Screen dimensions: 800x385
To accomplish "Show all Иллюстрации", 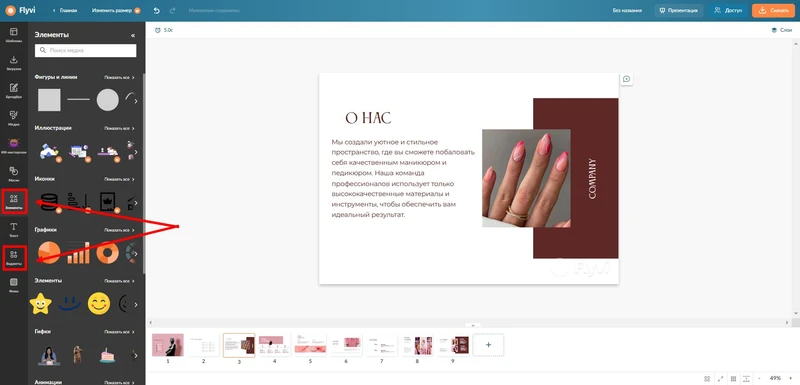I will click(119, 129).
